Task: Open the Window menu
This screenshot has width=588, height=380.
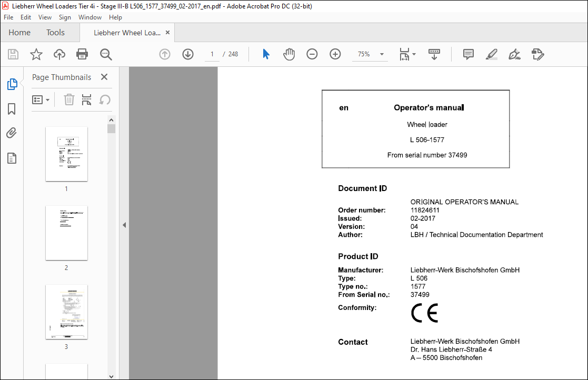Action: (x=90, y=17)
